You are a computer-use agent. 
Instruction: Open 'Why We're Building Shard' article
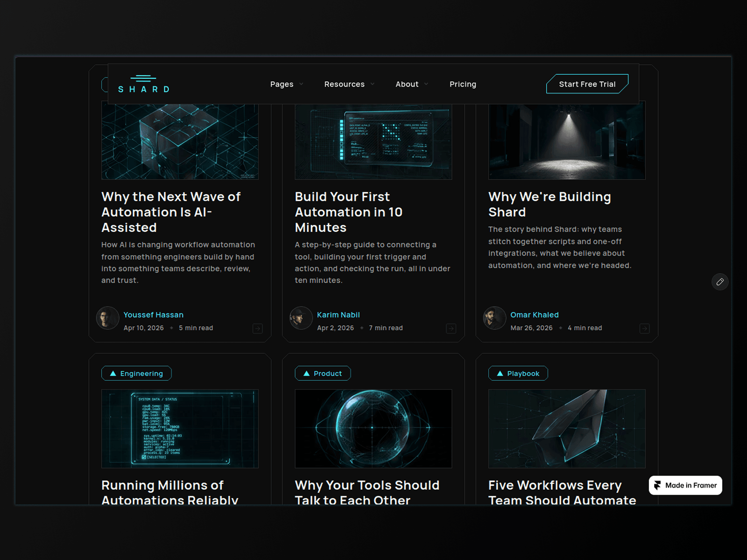tap(550, 204)
